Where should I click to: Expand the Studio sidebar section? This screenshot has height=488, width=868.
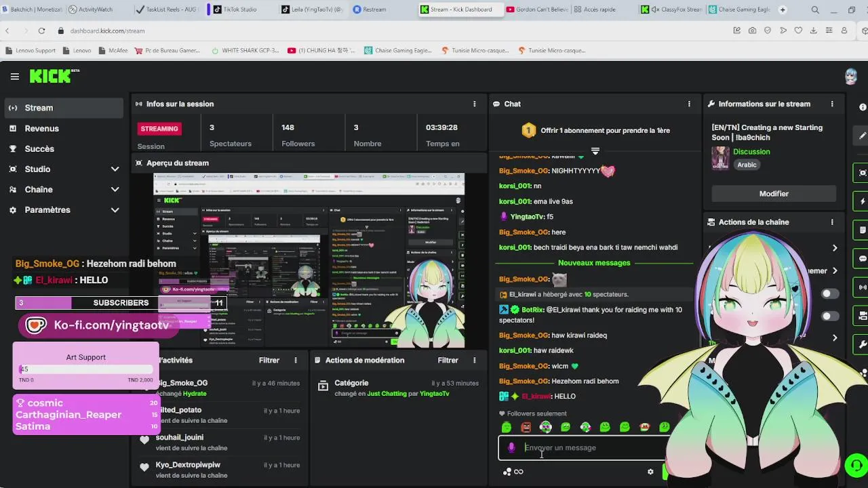pyautogui.click(x=115, y=169)
